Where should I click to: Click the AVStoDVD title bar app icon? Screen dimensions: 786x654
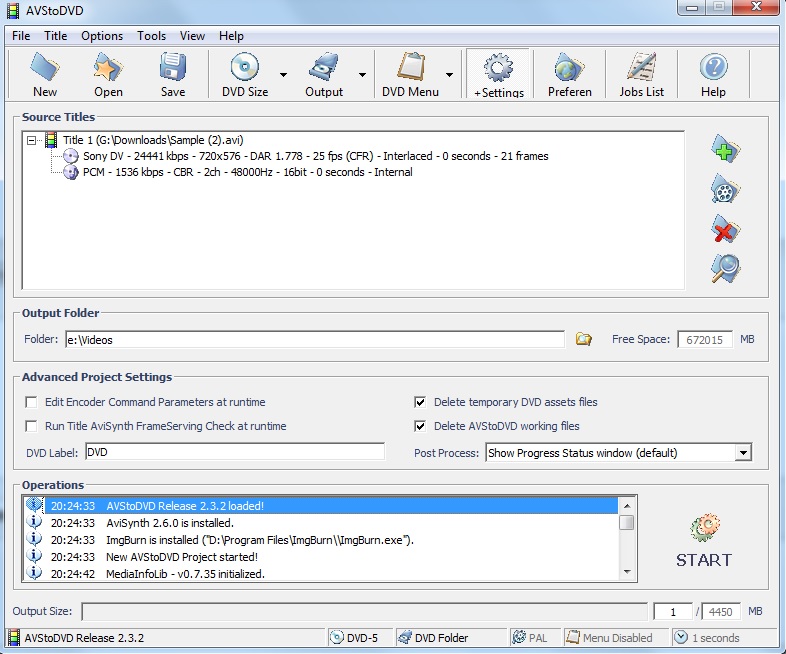(x=14, y=11)
